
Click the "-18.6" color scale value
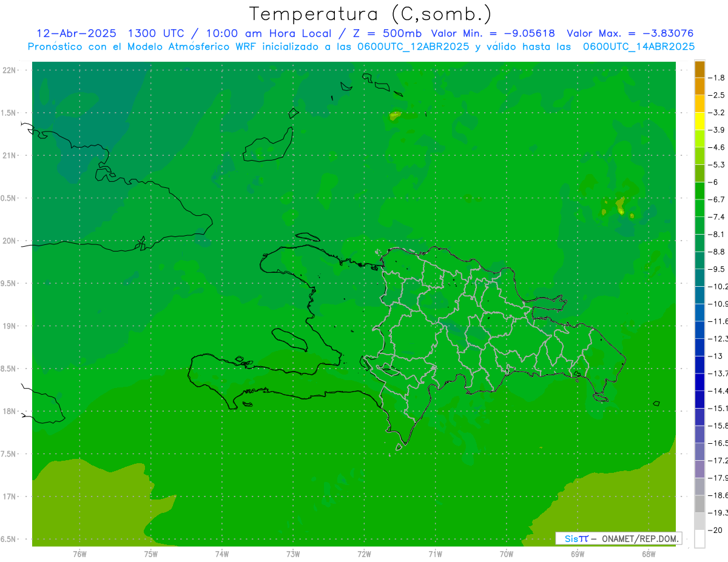(718, 495)
